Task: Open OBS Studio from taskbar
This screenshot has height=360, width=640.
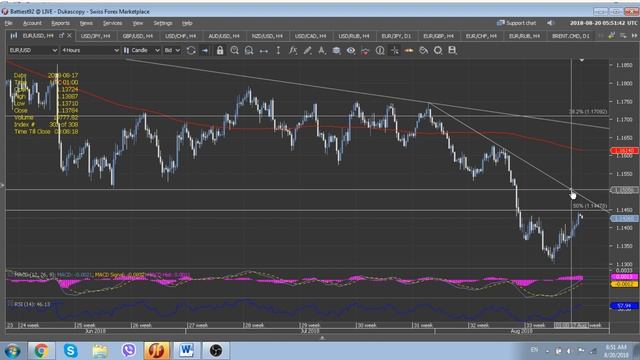Action: [x=216, y=351]
